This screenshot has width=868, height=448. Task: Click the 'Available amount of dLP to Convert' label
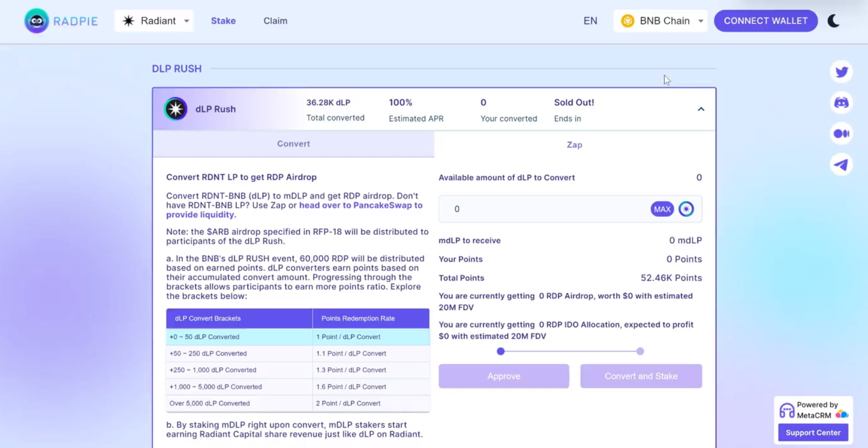507,177
